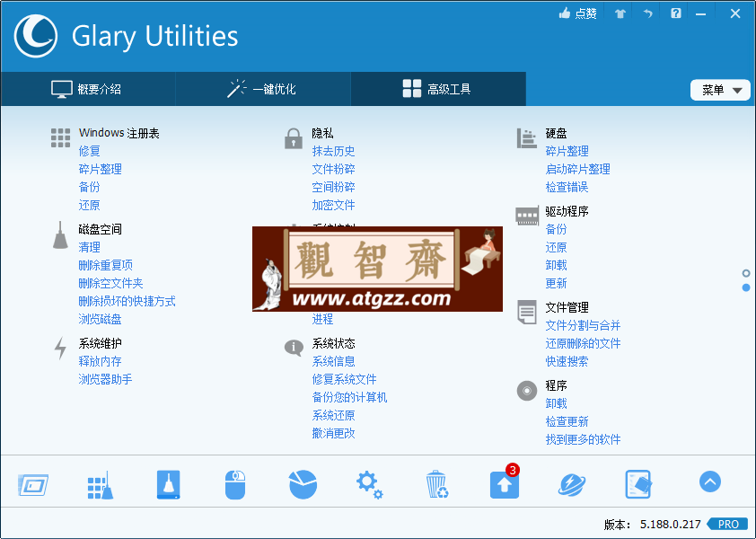
Task: Click the PRO badge in status bar
Action: click(x=728, y=524)
